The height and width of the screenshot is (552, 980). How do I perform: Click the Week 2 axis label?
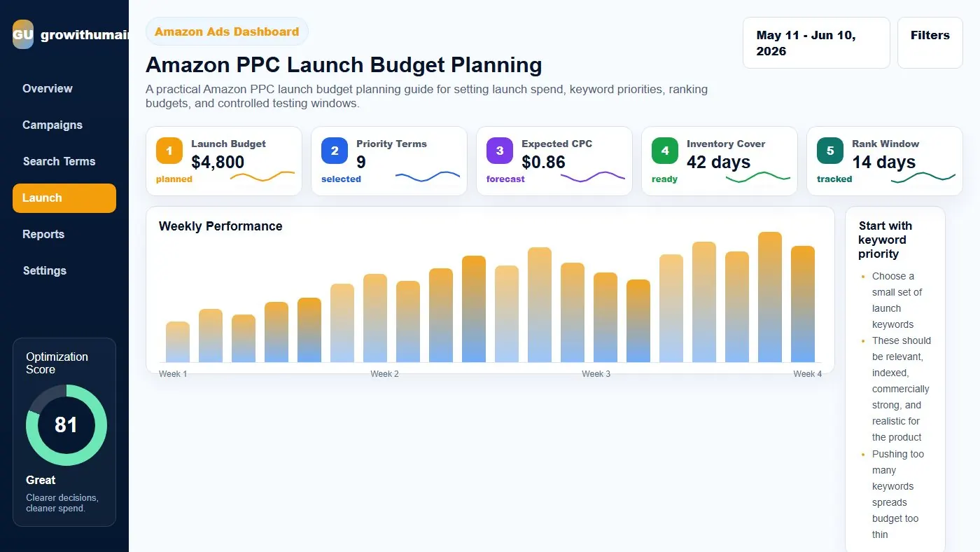[x=384, y=374]
